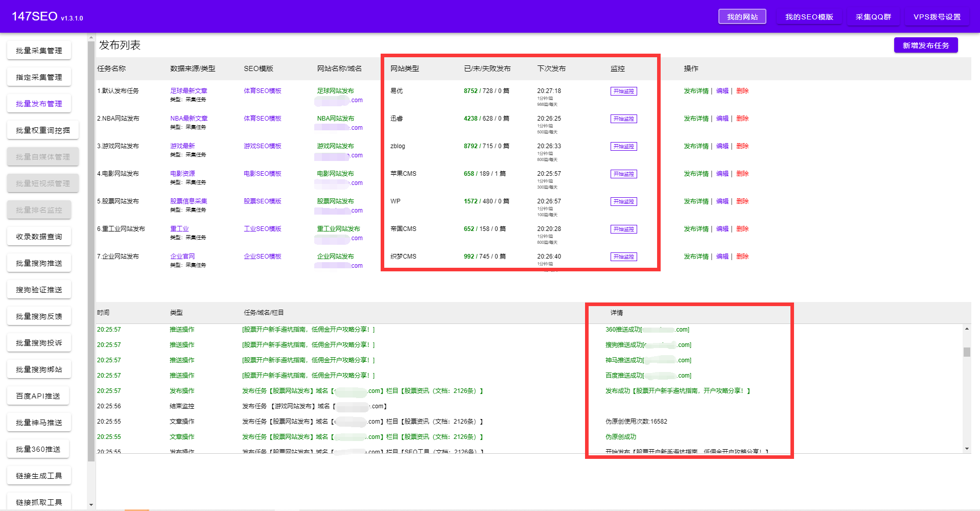Open 发布详情 for 企业网站发布
The image size is (980, 511).
696,257
